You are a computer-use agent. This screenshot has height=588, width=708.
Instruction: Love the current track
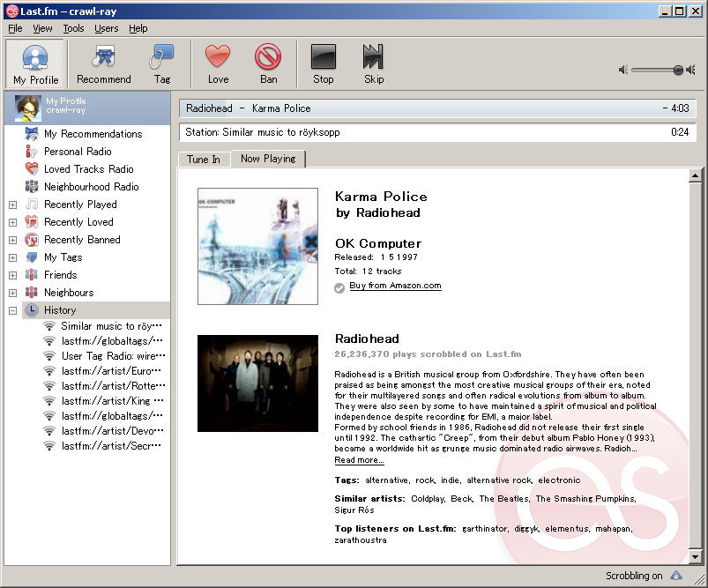tap(218, 63)
